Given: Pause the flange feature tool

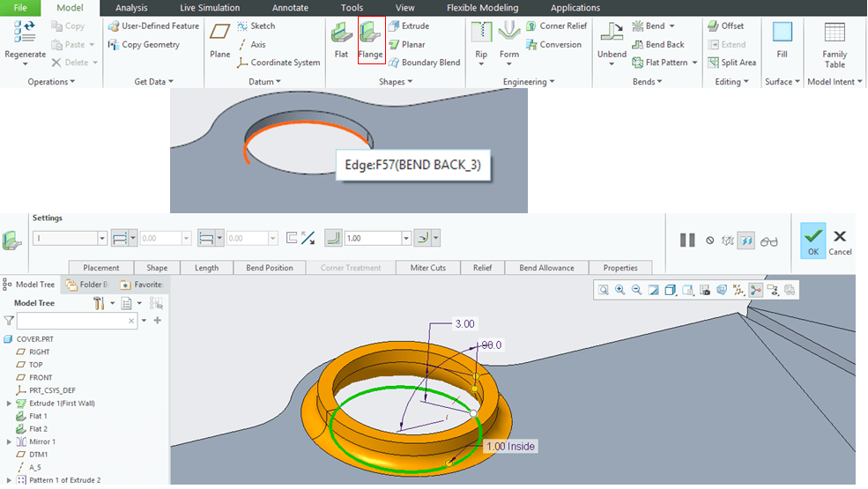Looking at the screenshot, I should pos(687,240).
